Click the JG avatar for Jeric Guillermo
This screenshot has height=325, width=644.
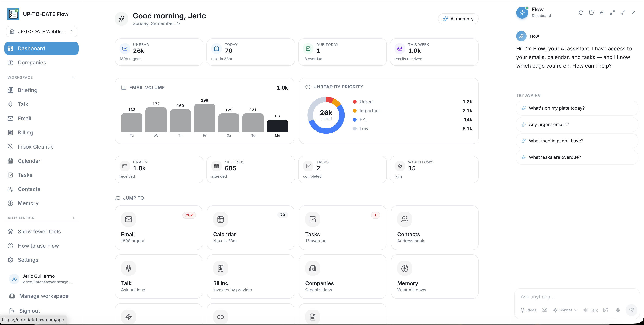pyautogui.click(x=14, y=279)
